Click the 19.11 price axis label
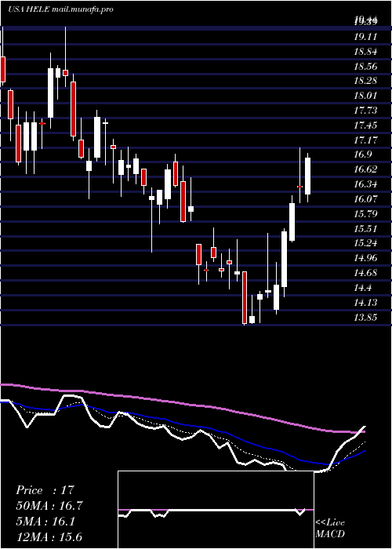 365,37
